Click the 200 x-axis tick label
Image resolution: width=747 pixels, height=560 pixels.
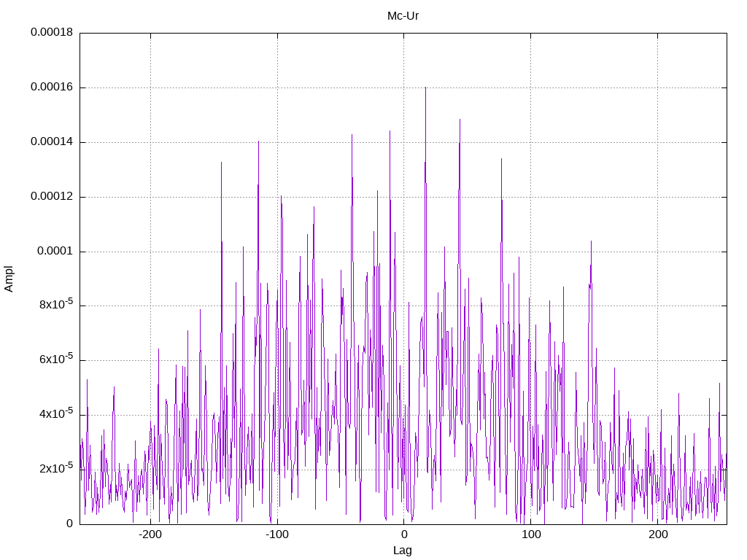(658, 534)
